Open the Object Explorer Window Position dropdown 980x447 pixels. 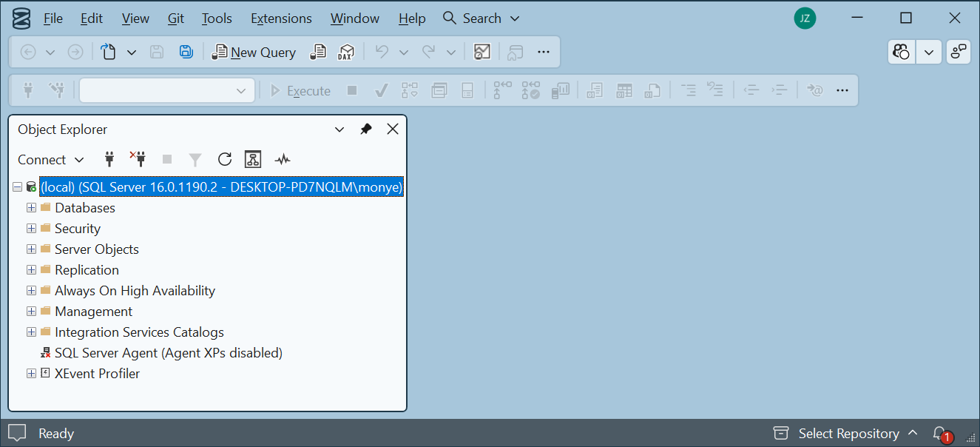coord(339,129)
